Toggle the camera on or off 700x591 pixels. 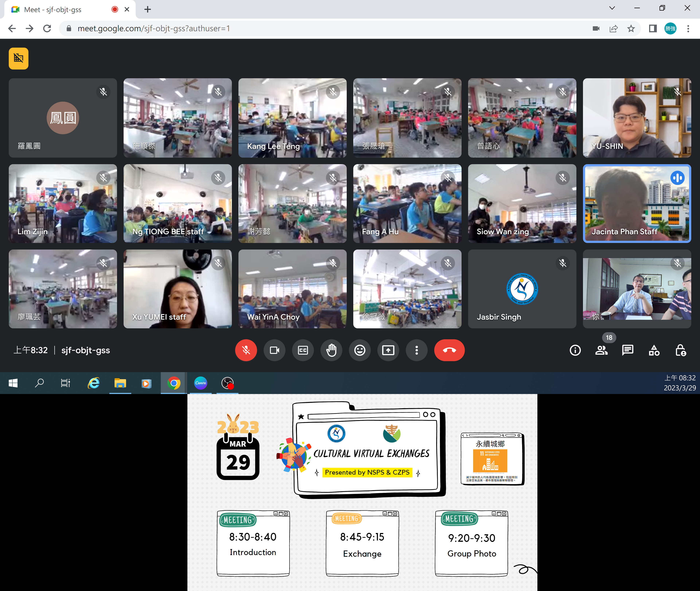pos(275,350)
